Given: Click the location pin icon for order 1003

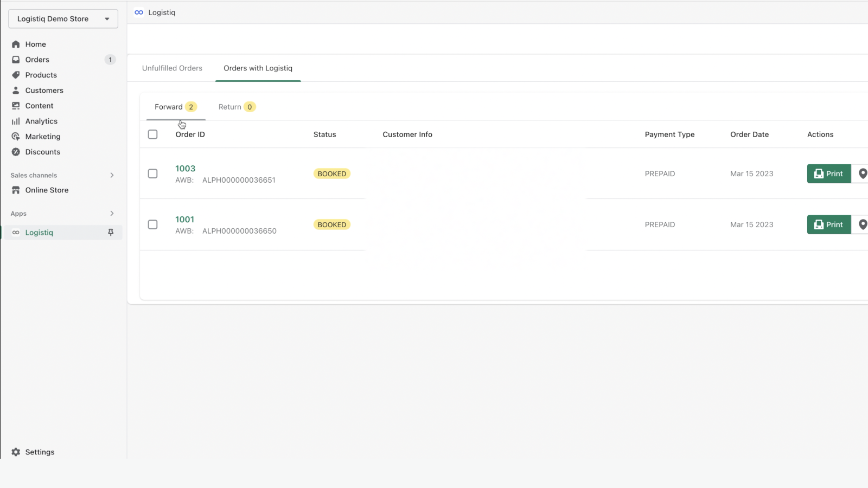Looking at the screenshot, I should (863, 174).
